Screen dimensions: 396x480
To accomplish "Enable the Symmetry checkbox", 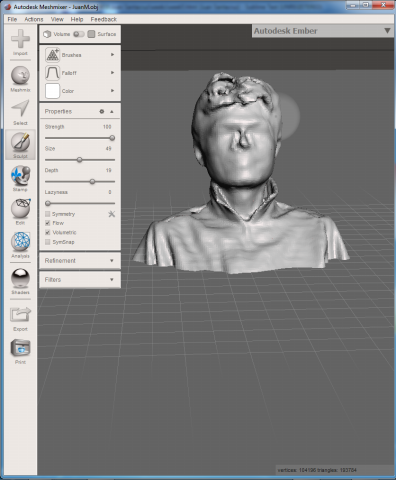I will [x=48, y=214].
